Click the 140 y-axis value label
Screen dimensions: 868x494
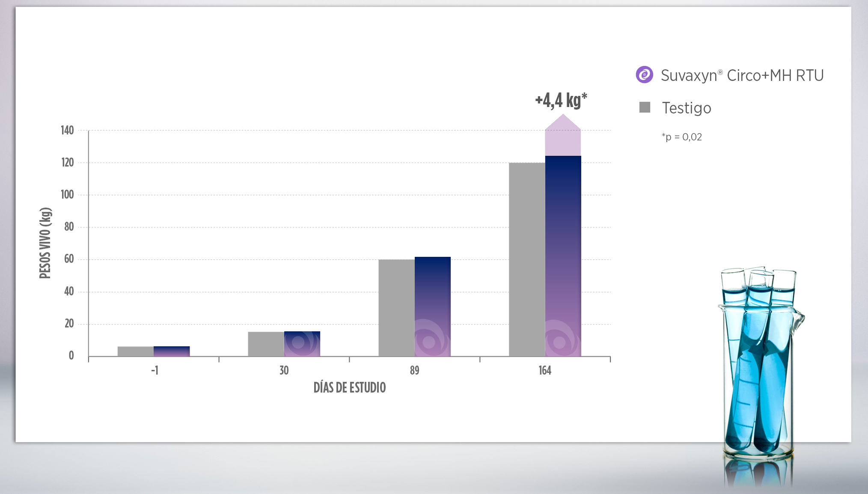[67, 130]
